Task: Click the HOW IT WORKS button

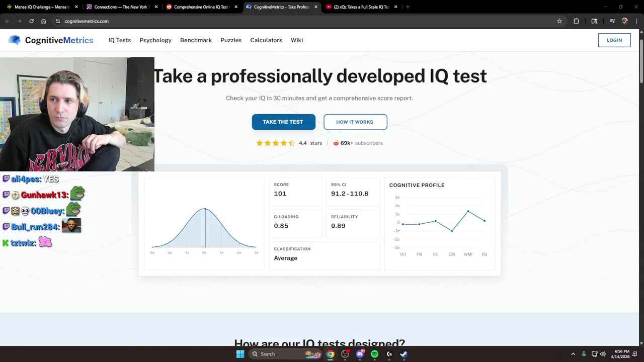Action: [x=355, y=122]
